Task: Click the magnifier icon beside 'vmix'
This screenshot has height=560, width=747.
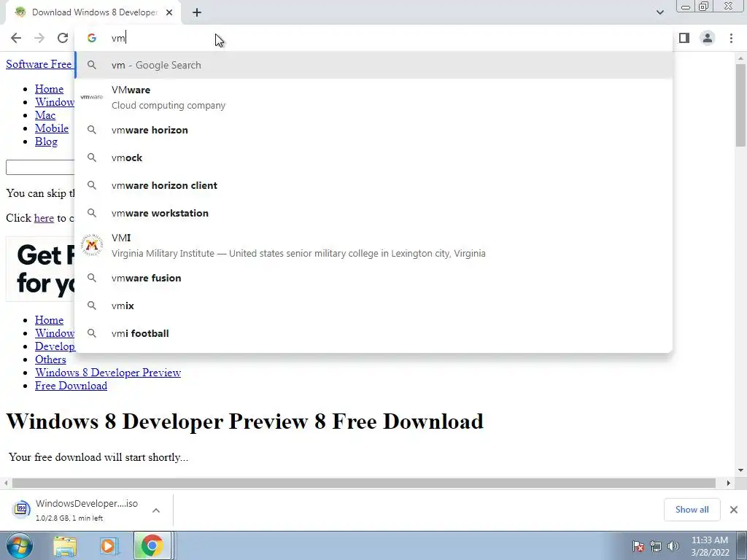Action: (92, 306)
